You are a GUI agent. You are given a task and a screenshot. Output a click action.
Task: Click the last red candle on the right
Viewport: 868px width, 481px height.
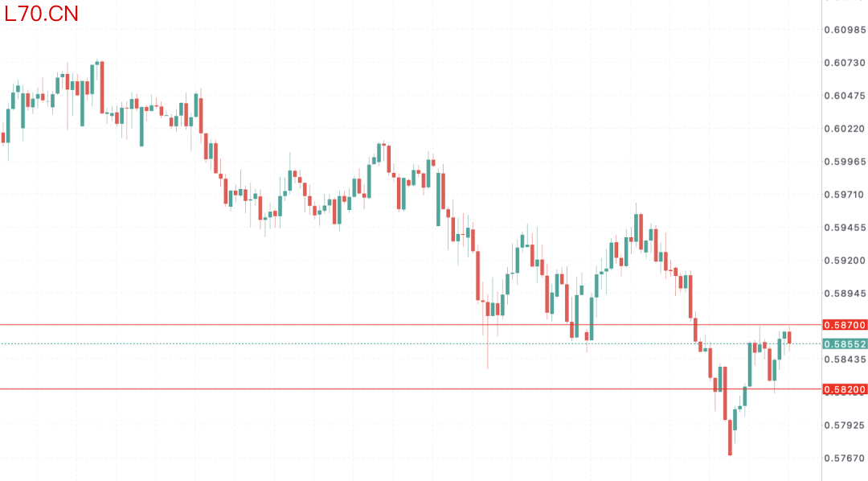pos(789,338)
